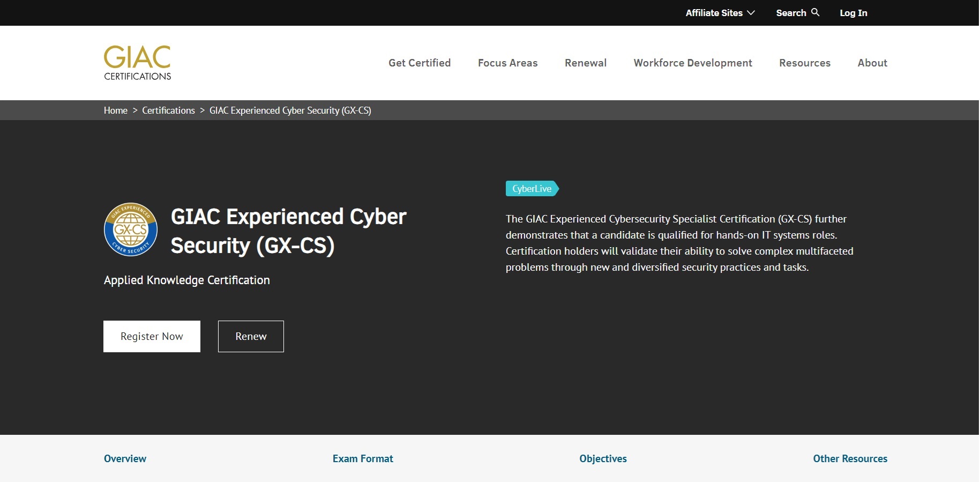
Task: Click the CyberLive tag
Action: click(532, 189)
